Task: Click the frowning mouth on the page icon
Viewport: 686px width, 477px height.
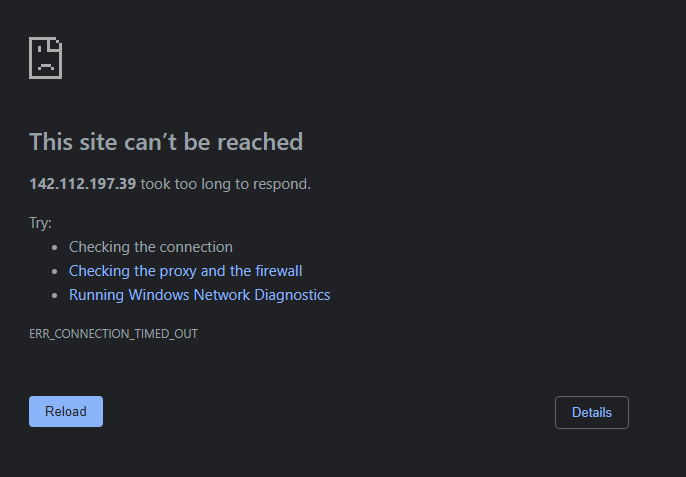Action: pyautogui.click(x=46, y=67)
